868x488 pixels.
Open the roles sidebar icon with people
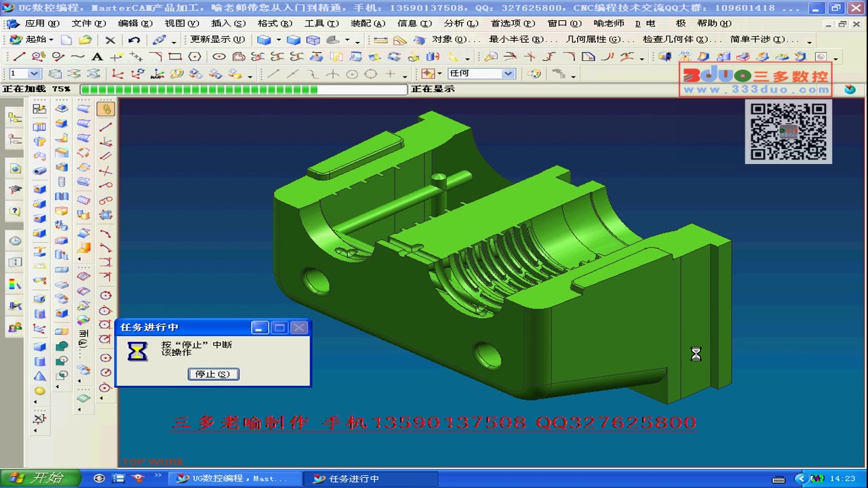click(15, 328)
